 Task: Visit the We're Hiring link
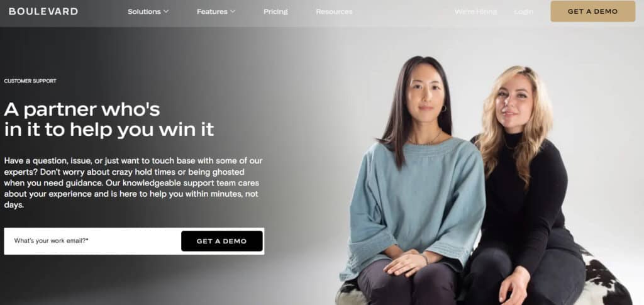[x=475, y=11]
